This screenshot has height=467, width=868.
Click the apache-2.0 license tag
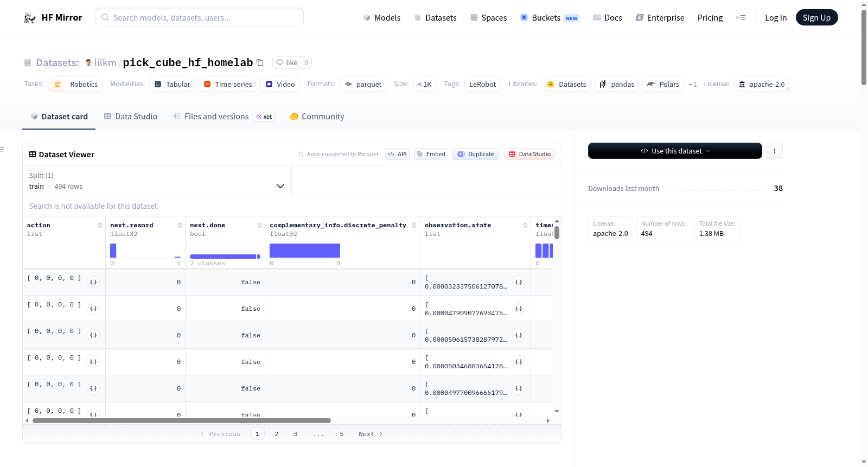coord(762,84)
